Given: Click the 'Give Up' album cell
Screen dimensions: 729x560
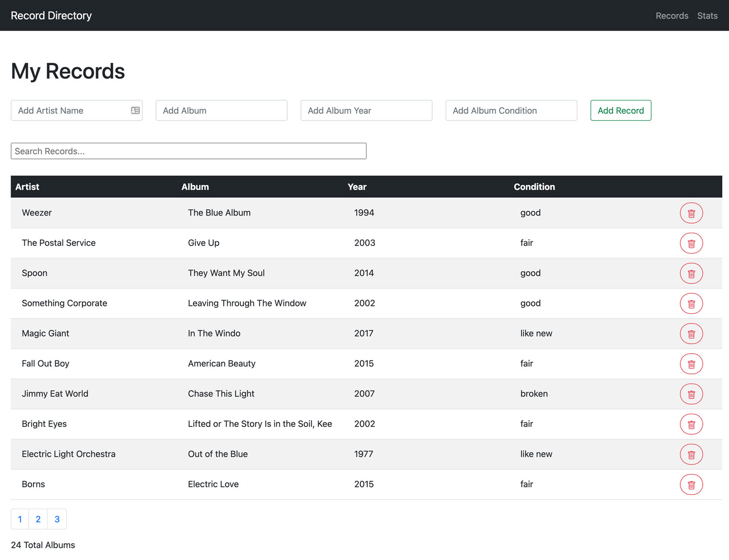Looking at the screenshot, I should (x=204, y=243).
